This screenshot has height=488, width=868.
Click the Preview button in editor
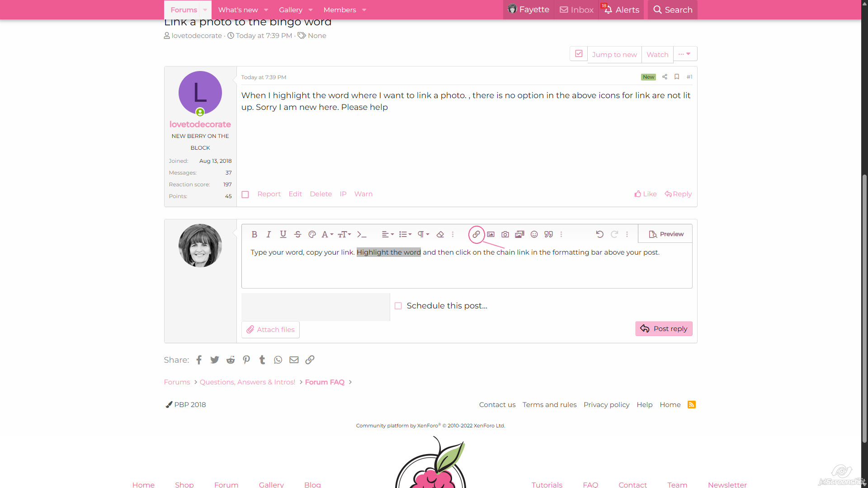666,234
